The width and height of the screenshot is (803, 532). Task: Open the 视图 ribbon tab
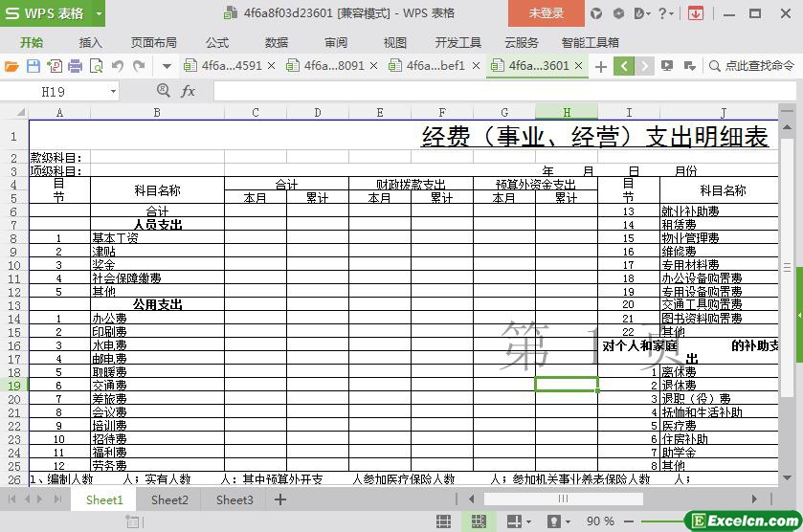[x=395, y=42]
